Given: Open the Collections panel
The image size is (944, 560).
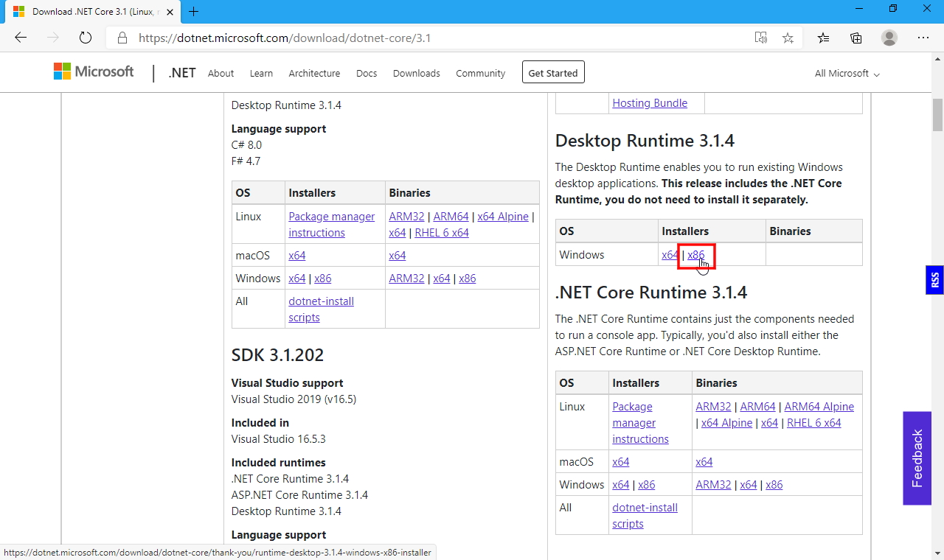Looking at the screenshot, I should point(856,38).
